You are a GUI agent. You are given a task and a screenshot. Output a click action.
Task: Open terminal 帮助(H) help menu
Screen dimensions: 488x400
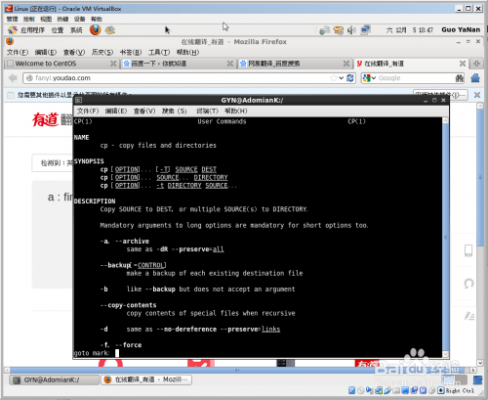coord(236,111)
